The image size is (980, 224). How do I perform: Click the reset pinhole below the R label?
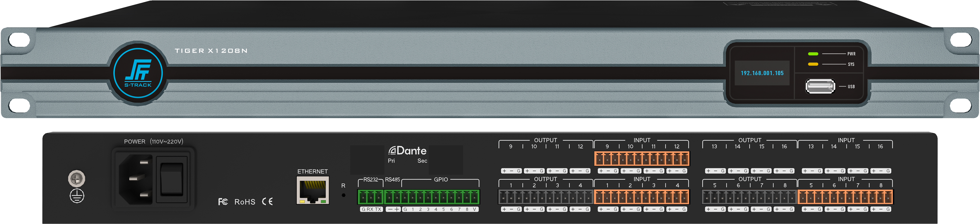click(344, 195)
